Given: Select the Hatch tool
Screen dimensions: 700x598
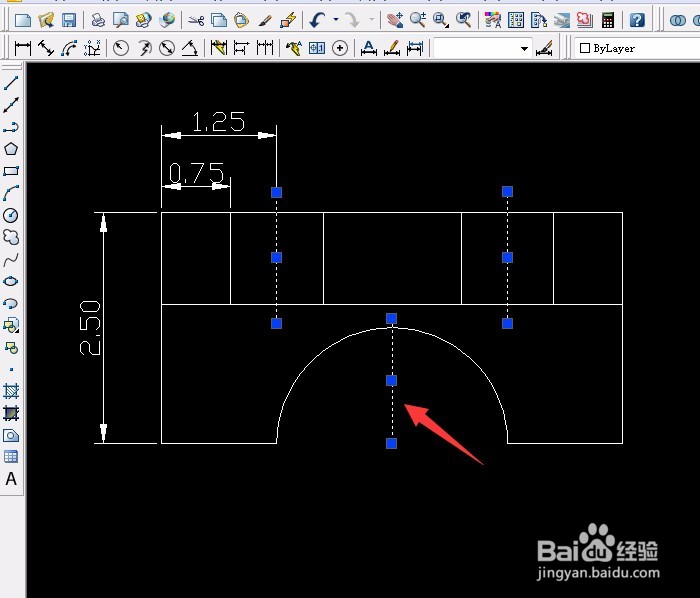Looking at the screenshot, I should (11, 391).
